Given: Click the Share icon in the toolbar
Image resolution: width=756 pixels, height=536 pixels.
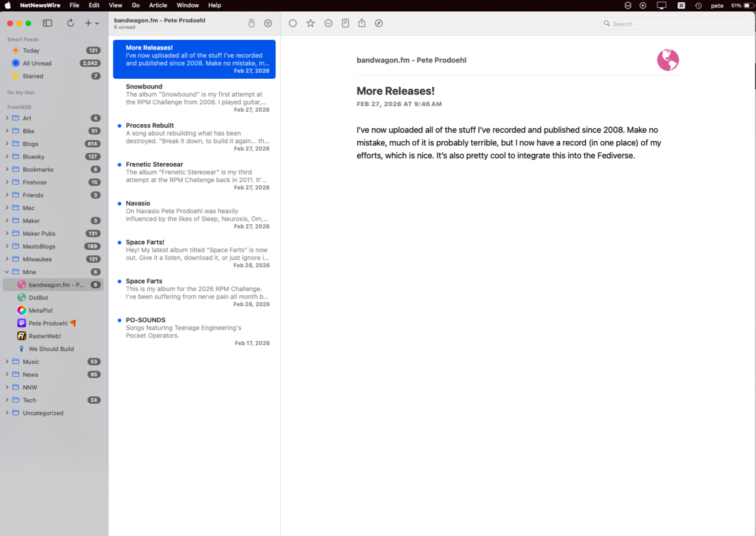Looking at the screenshot, I should [x=362, y=23].
